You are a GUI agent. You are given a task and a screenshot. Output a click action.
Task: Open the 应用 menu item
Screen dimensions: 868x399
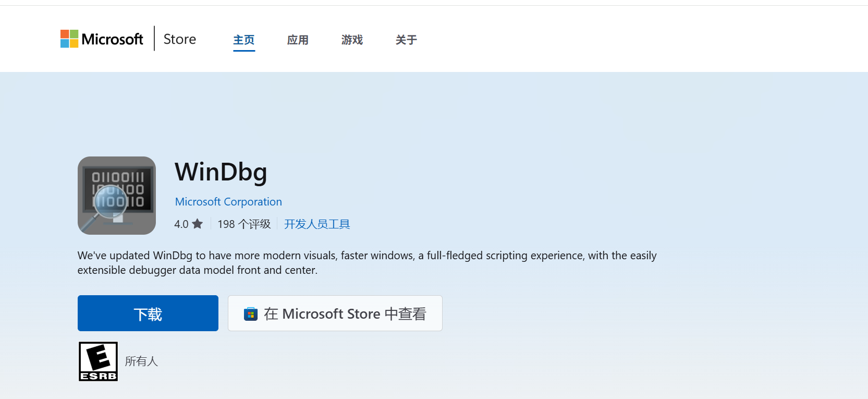click(298, 40)
